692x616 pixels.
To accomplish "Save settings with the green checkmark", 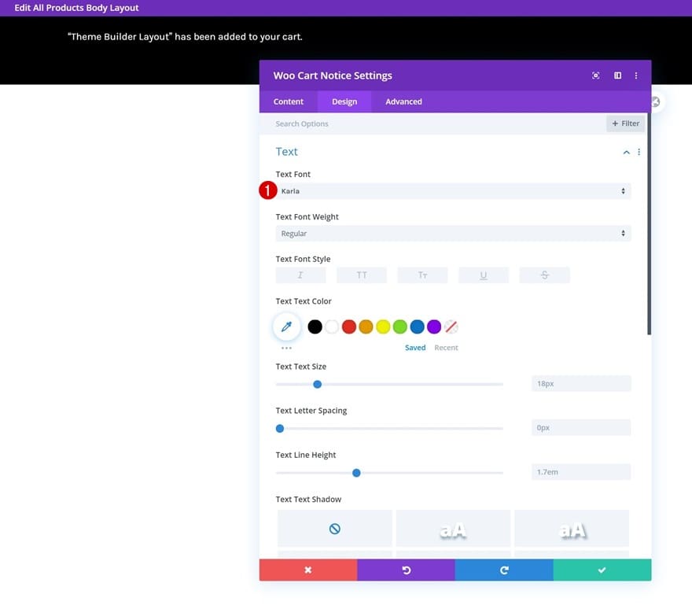I will (x=602, y=570).
